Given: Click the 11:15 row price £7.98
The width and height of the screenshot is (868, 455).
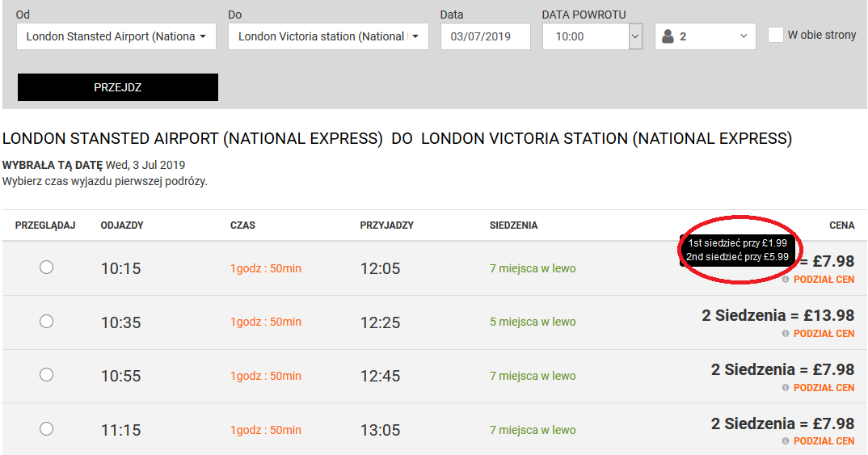Looking at the screenshot, I should point(783,423).
